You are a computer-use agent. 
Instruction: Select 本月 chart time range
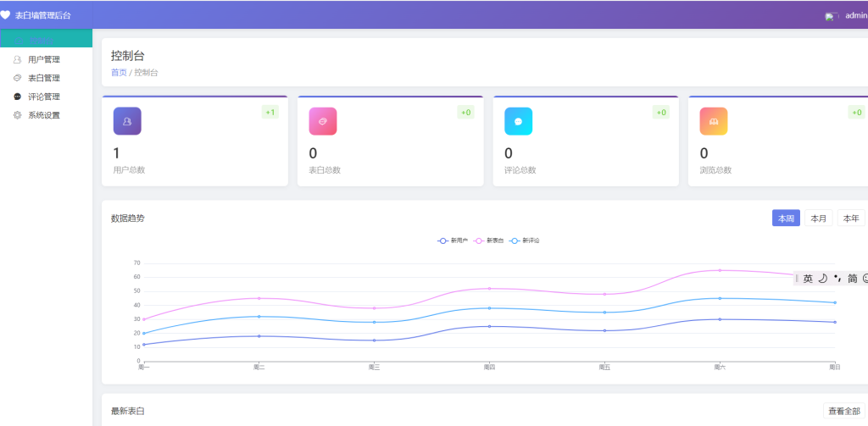pos(818,219)
